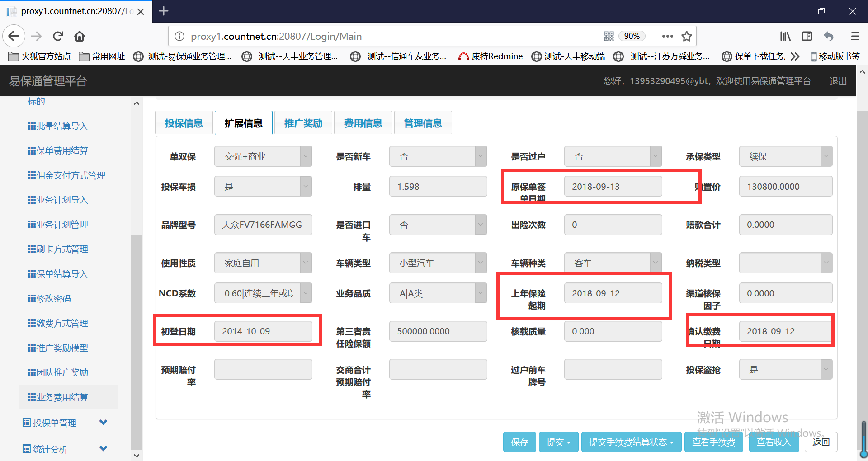The width and height of the screenshot is (868, 461).
Task: Open the QR code icon in address bar
Action: pyautogui.click(x=609, y=36)
